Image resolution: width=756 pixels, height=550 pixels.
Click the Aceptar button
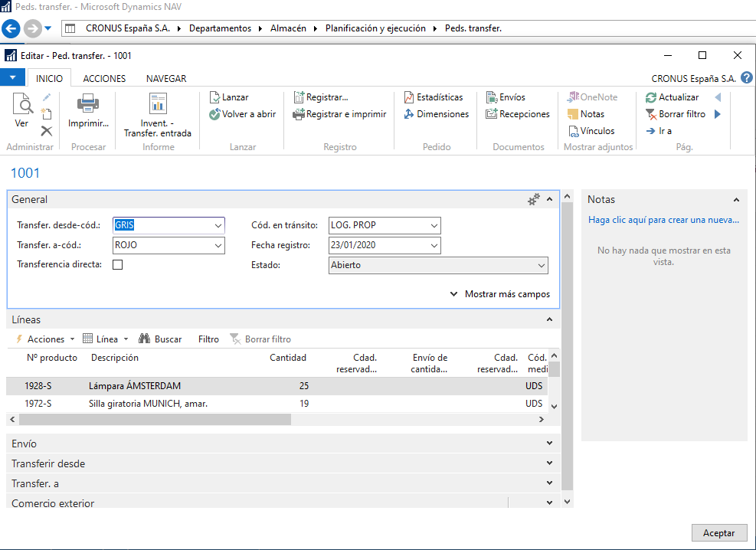[x=719, y=533]
